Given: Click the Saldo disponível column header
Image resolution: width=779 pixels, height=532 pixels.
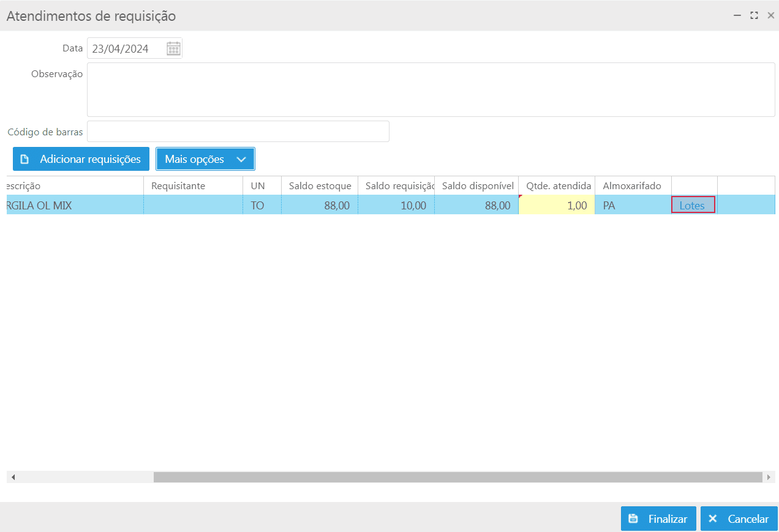Looking at the screenshot, I should [x=476, y=185].
